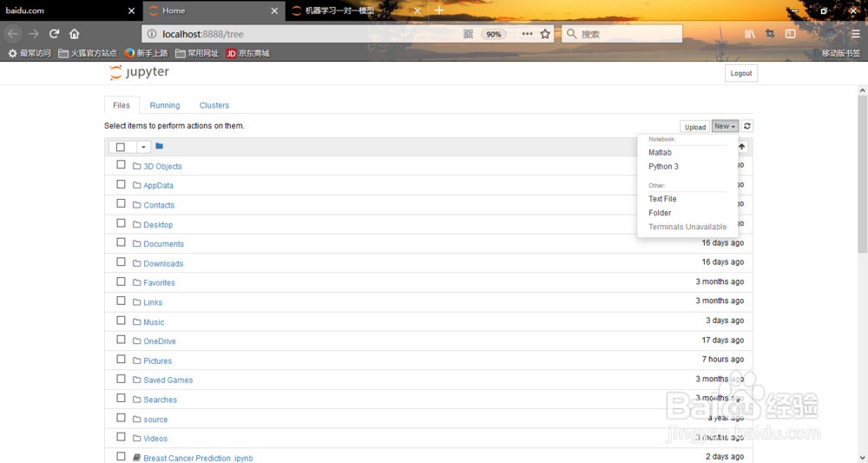The width and height of the screenshot is (868, 463).
Task: Click the root folder icon in breadcrumb
Action: click(x=160, y=146)
